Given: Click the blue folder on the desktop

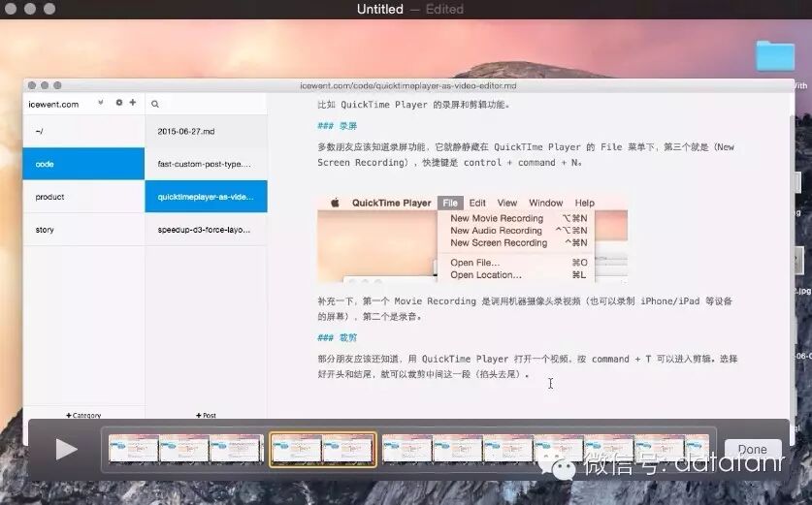Looking at the screenshot, I should [775, 55].
